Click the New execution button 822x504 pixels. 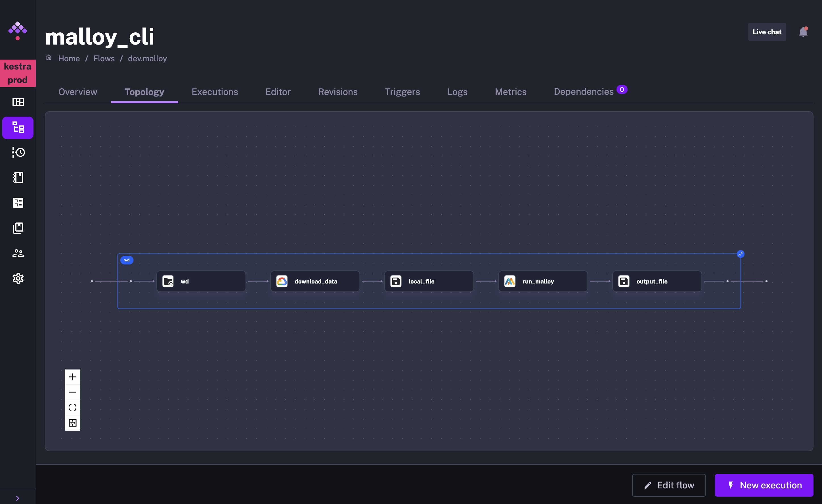click(x=764, y=485)
